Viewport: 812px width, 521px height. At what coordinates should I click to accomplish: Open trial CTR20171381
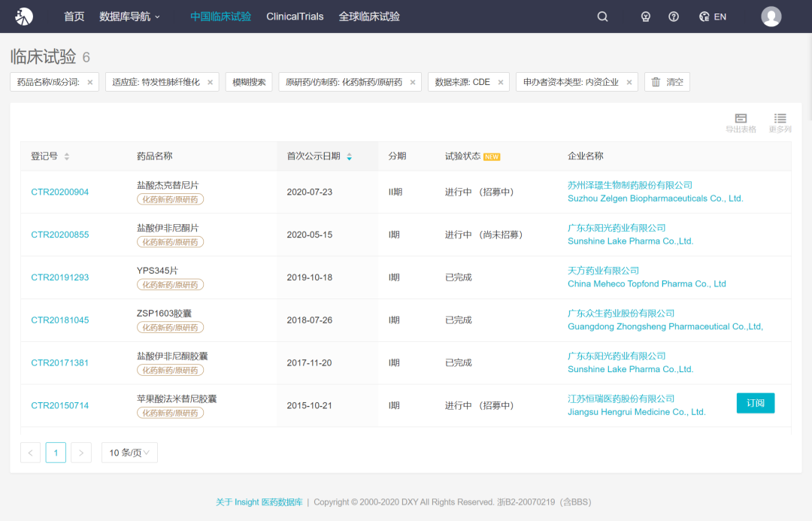coord(59,363)
